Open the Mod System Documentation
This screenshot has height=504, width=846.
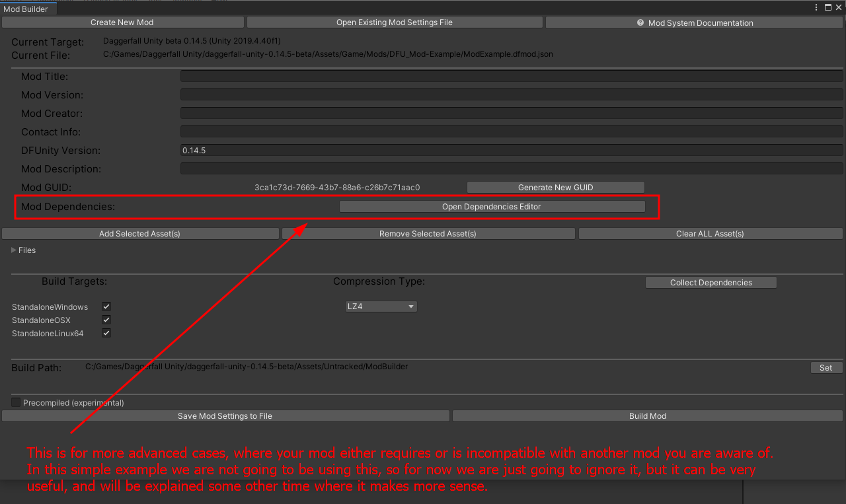click(x=694, y=22)
